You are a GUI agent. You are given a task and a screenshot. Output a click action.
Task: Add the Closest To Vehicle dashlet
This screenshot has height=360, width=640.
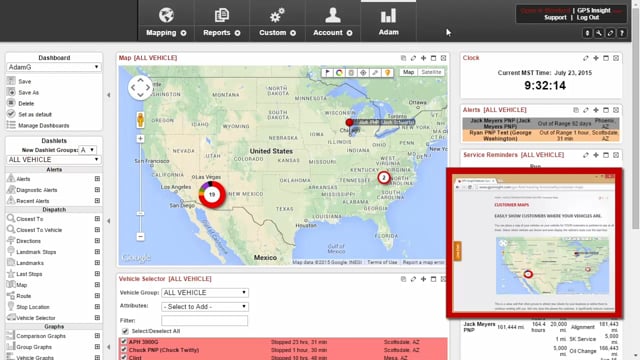(97, 230)
